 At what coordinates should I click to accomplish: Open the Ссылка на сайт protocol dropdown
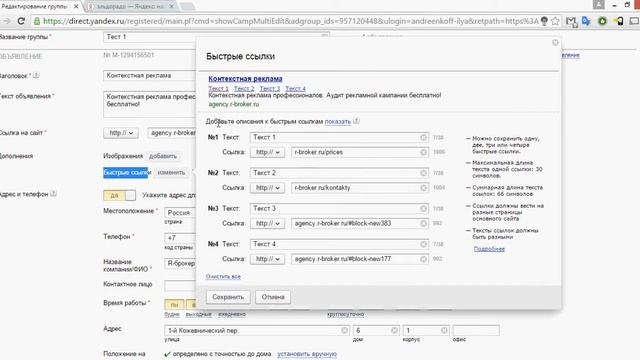pos(121,133)
